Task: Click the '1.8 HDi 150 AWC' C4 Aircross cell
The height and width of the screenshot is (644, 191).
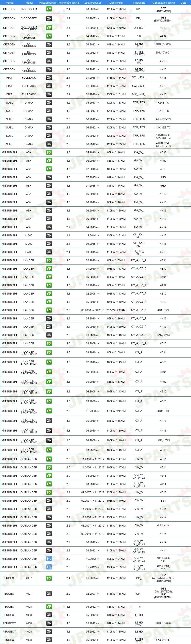Action: click(139, 70)
